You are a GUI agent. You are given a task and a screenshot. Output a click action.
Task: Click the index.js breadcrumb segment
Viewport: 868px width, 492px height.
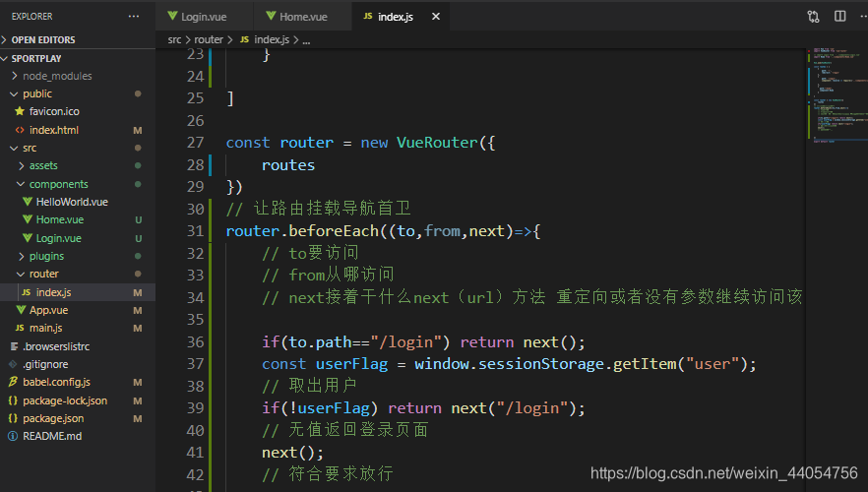(x=272, y=39)
